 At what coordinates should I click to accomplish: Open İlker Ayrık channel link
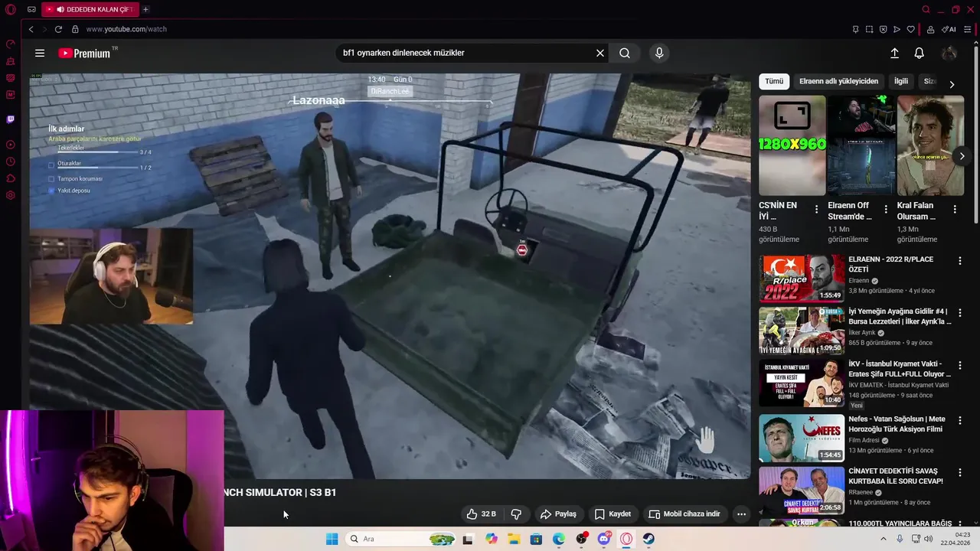click(861, 333)
